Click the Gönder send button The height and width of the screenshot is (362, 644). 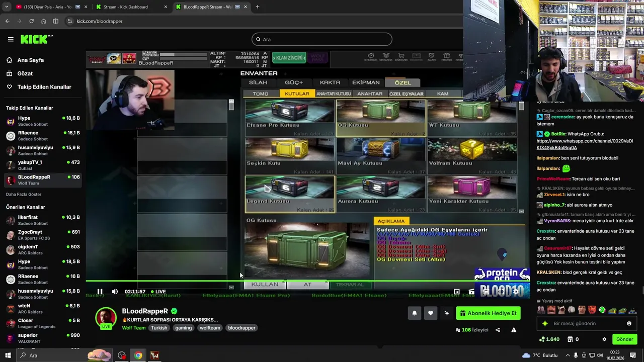[x=624, y=339]
